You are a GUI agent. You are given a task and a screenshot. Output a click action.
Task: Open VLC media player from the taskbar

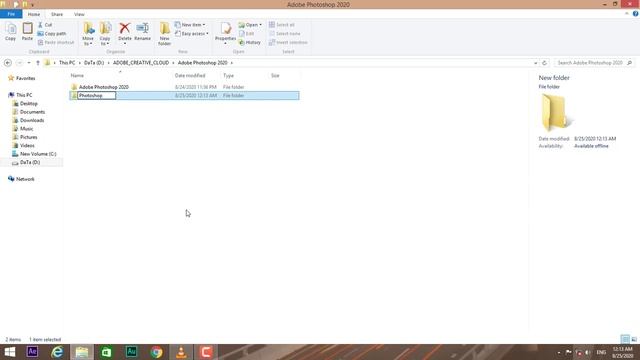pyautogui.click(x=181, y=352)
